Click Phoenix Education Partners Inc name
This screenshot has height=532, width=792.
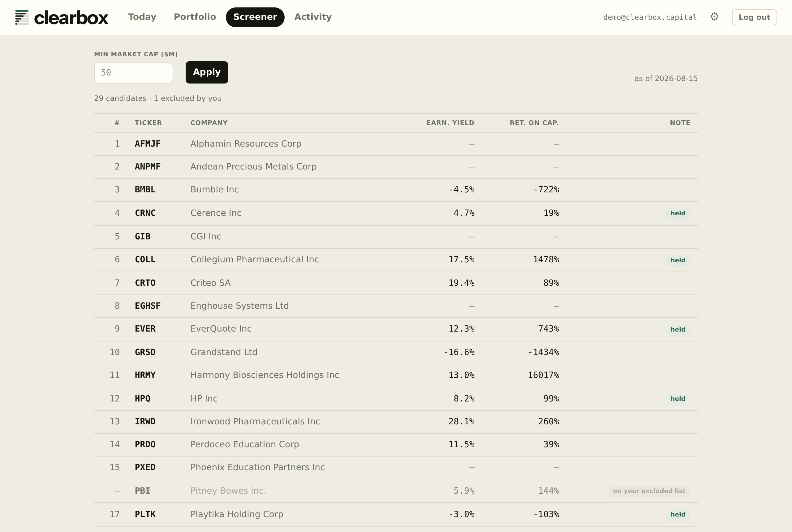coord(257,467)
